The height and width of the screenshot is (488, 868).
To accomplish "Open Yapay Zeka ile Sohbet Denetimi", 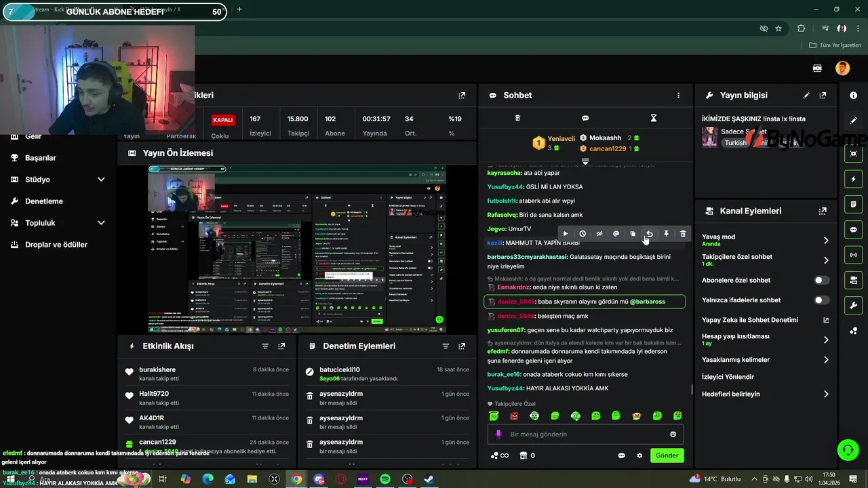I will (766, 320).
